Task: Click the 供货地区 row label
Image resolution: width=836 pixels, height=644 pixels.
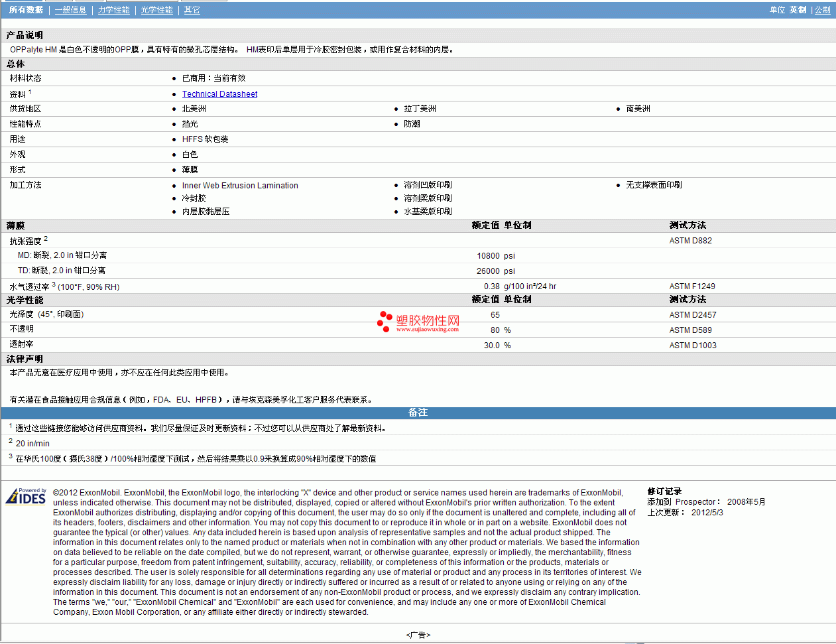Action: point(25,109)
